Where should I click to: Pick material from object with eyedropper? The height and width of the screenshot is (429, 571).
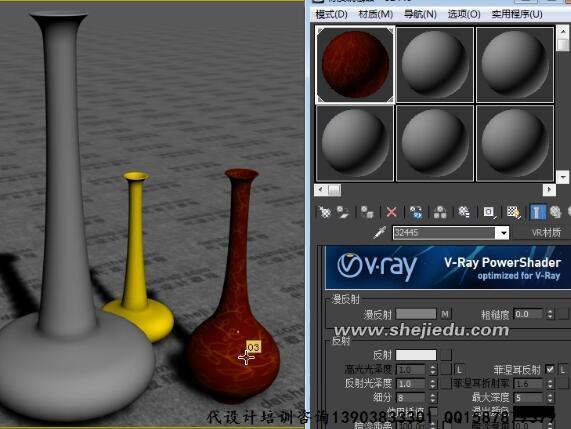pyautogui.click(x=379, y=233)
